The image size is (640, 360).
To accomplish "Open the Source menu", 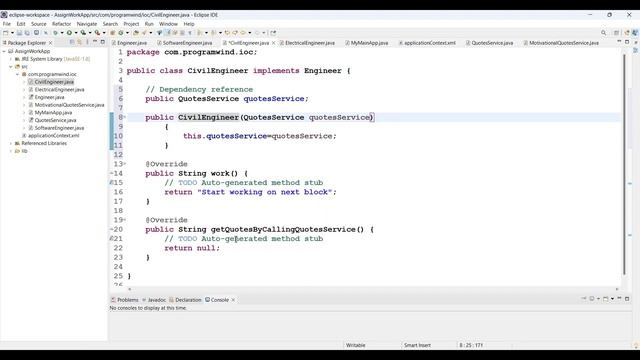I will [x=39, y=24].
